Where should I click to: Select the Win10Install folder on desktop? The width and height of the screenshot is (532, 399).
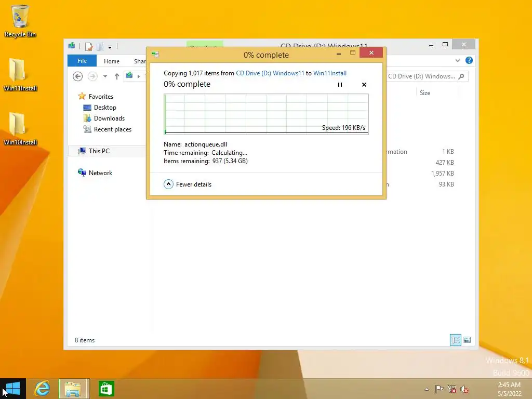[x=20, y=129]
